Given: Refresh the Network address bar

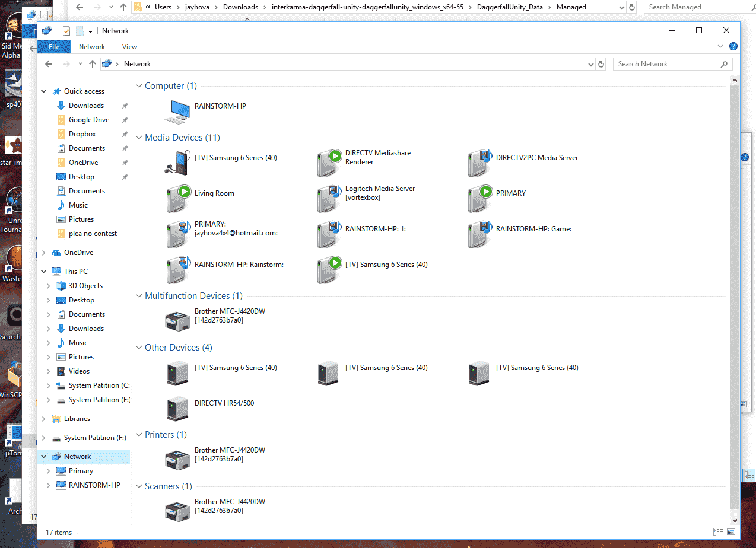Looking at the screenshot, I should pyautogui.click(x=601, y=64).
